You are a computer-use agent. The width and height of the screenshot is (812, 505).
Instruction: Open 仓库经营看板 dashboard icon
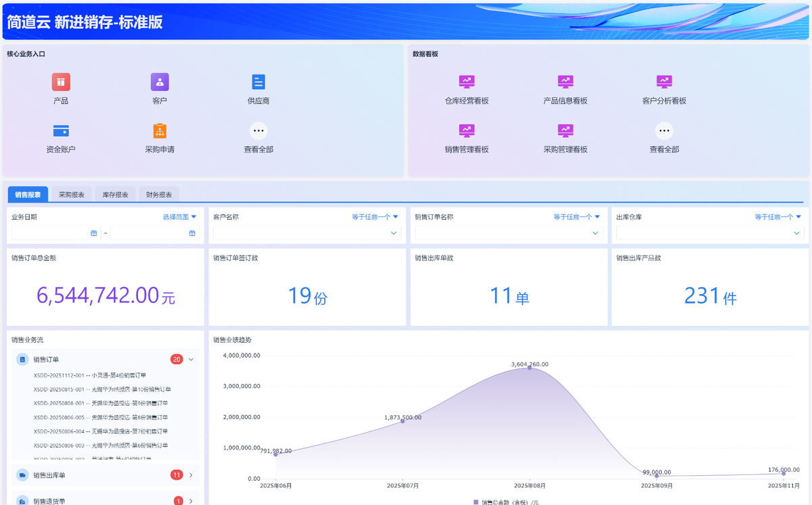click(x=466, y=82)
